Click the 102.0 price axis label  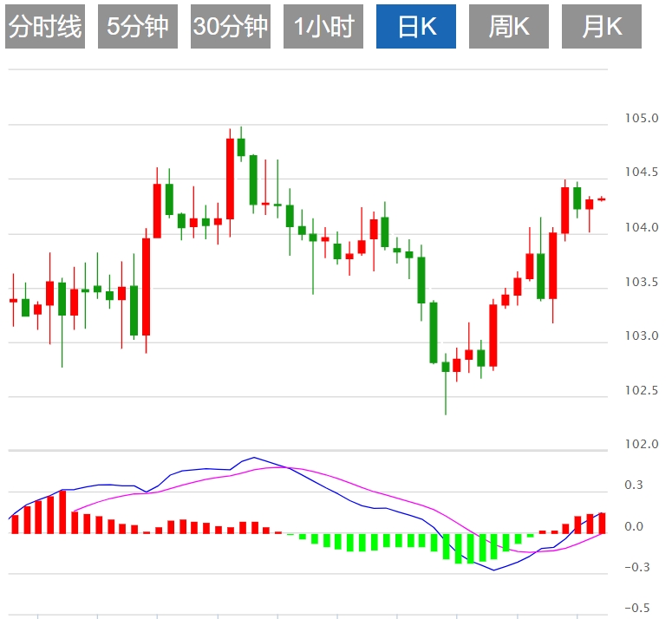click(641, 445)
